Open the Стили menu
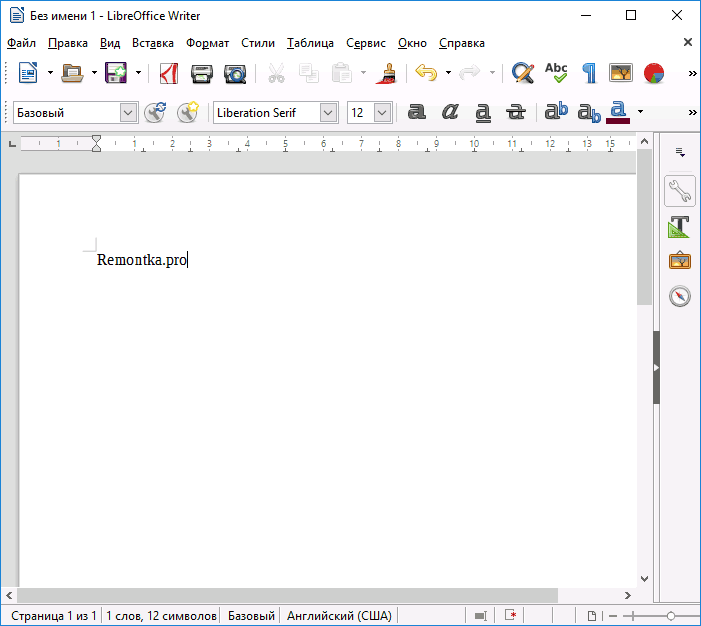The width and height of the screenshot is (701, 626). point(258,43)
